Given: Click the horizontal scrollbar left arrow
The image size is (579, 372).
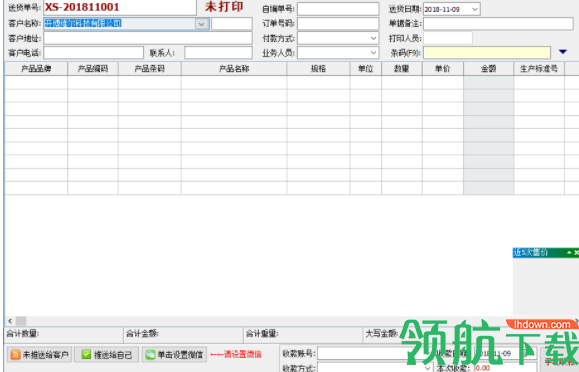Looking at the screenshot, I should [10, 321].
